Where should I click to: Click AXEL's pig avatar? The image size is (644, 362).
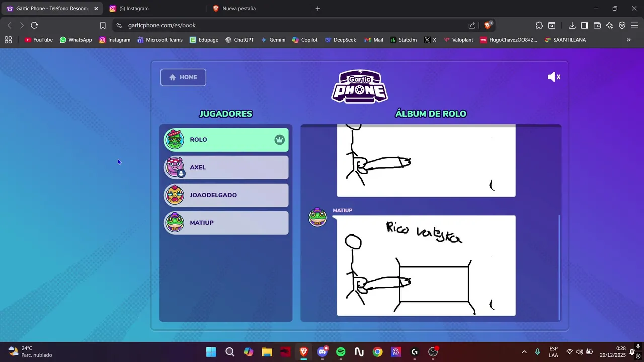click(175, 167)
